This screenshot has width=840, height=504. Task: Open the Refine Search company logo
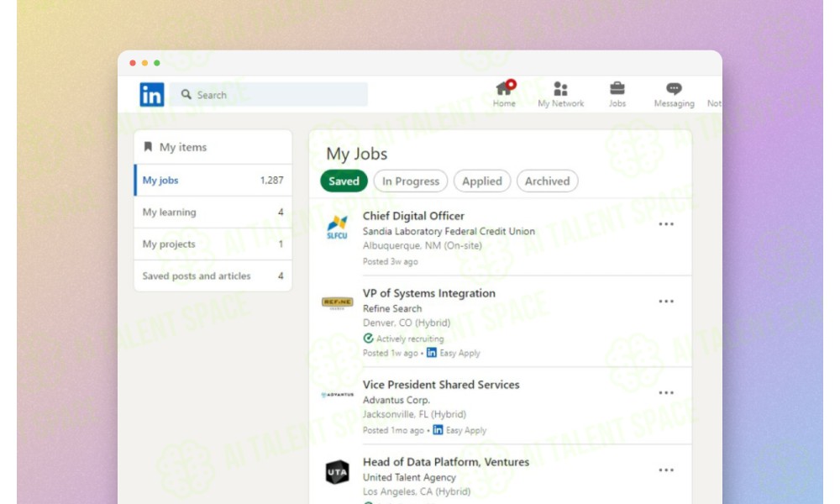[337, 303]
